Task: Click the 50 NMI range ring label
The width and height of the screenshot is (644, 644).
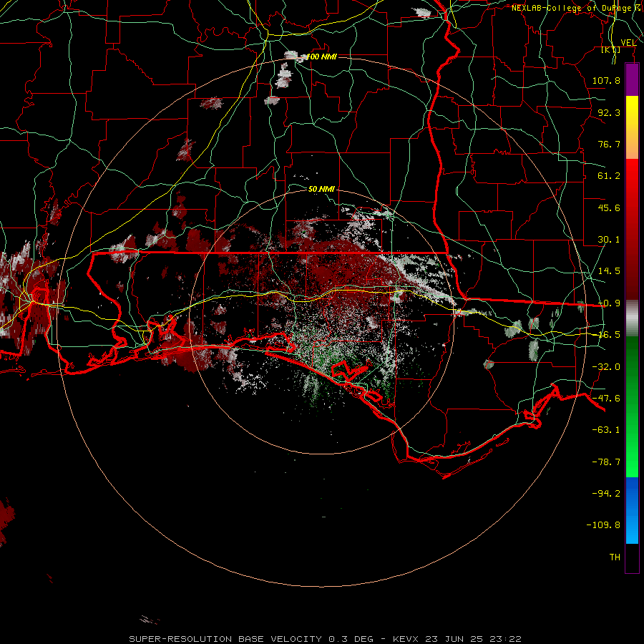Action: pyautogui.click(x=321, y=190)
